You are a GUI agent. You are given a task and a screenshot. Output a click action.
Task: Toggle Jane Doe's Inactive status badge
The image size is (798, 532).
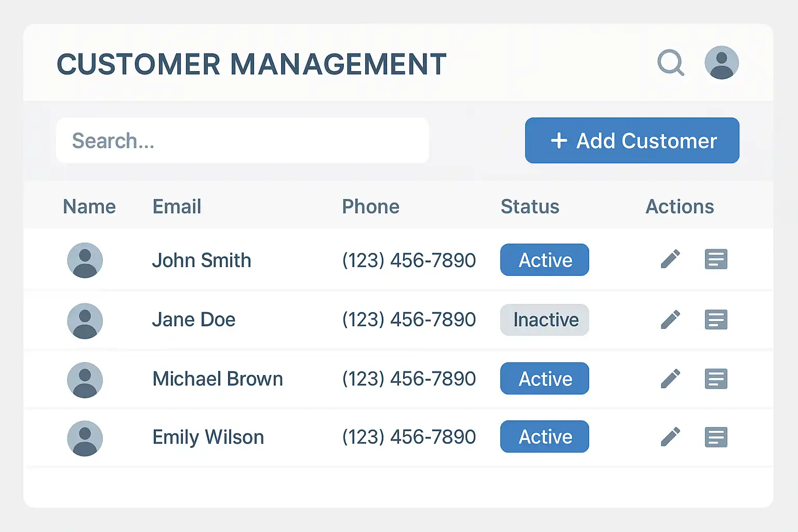tap(544, 320)
